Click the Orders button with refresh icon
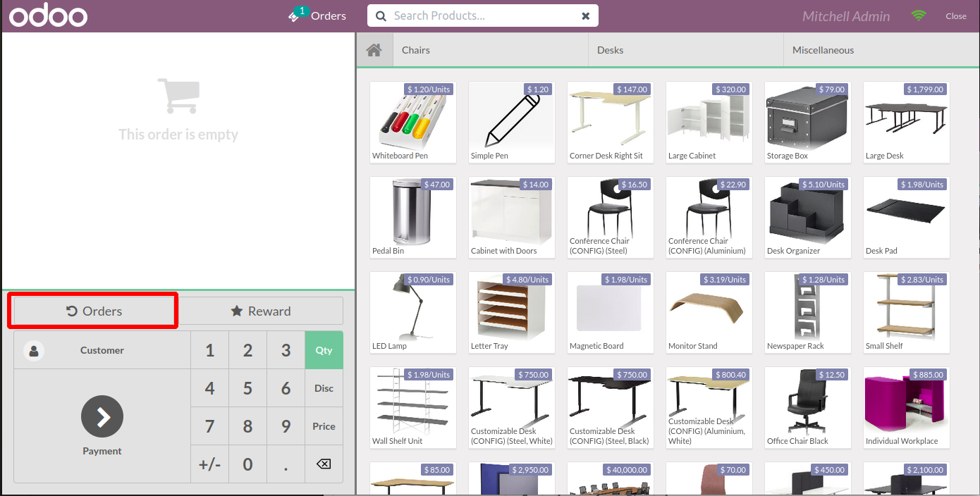The image size is (980, 496). coord(93,311)
